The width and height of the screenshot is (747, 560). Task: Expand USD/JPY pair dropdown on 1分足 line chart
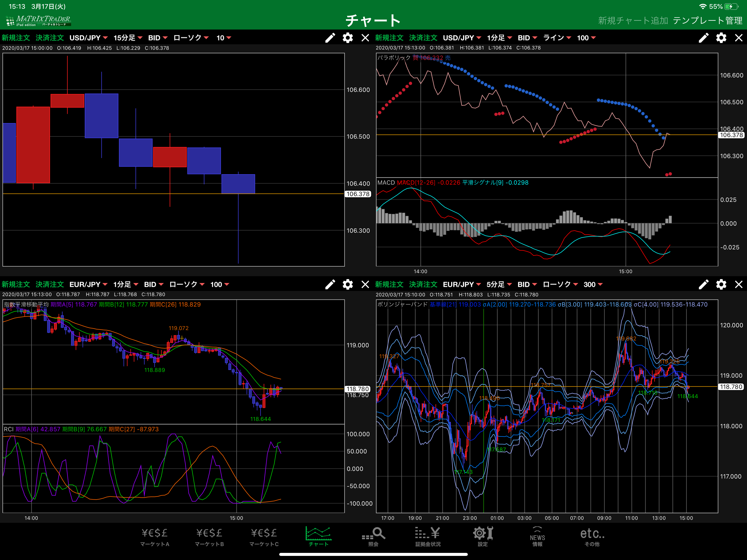point(462,38)
